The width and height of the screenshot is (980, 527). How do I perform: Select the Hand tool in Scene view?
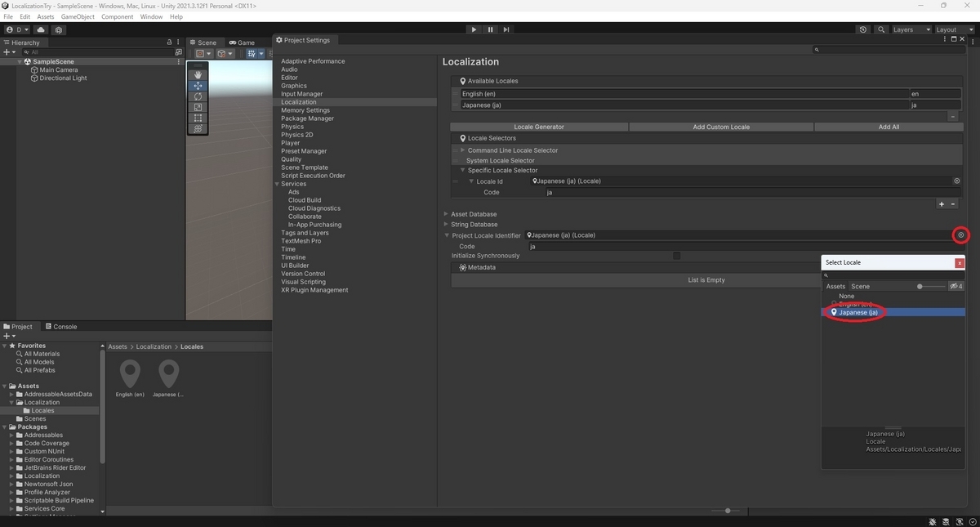coord(198,74)
